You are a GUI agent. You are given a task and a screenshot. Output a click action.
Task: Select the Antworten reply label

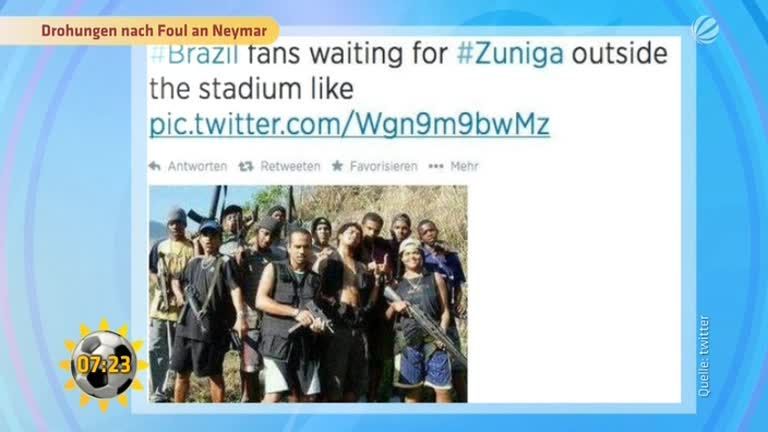coord(197,167)
